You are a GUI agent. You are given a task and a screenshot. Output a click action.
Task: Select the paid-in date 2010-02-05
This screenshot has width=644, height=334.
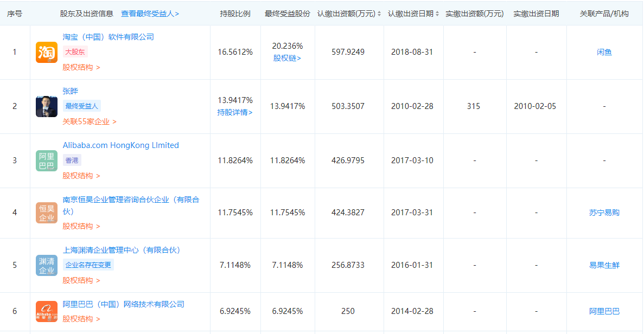[x=535, y=106]
